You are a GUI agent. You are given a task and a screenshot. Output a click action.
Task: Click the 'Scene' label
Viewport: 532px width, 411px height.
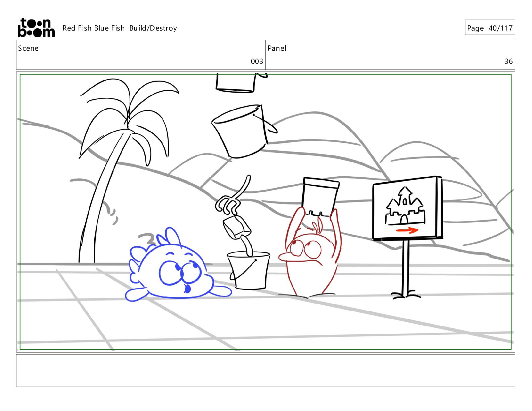click(x=28, y=48)
